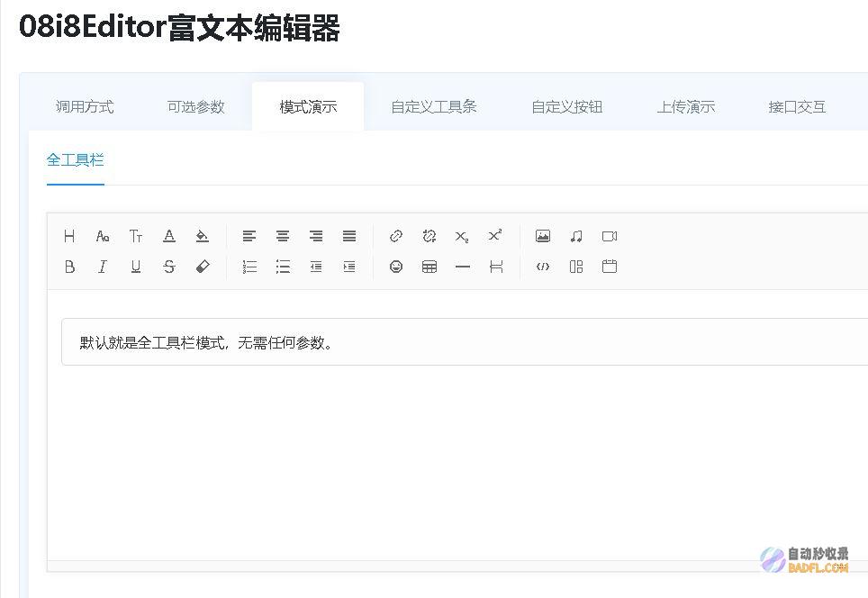Open the font size (Tt) tool
The width and height of the screenshot is (868, 598).
click(136, 237)
